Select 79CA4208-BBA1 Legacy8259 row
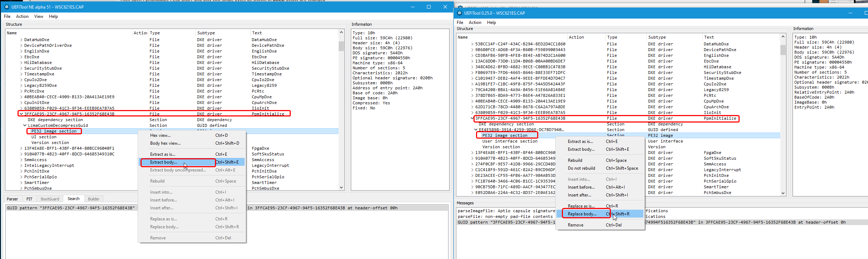868x259 pixels. tap(618, 90)
